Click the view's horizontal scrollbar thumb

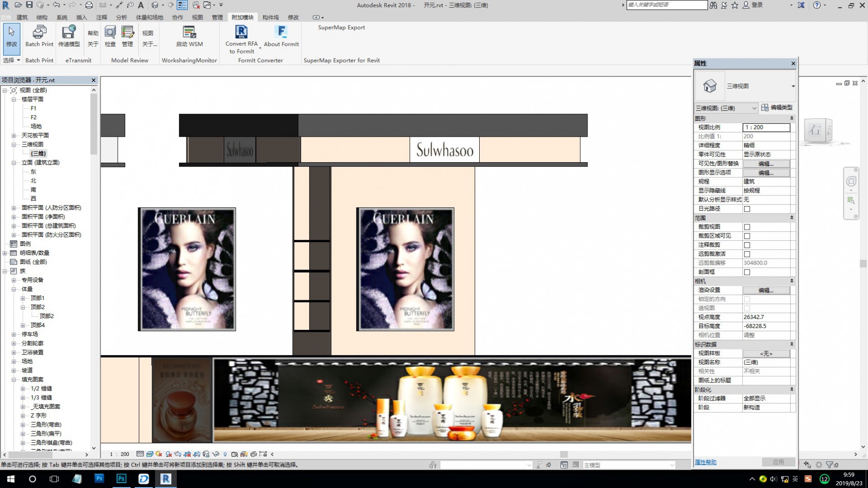(x=564, y=454)
